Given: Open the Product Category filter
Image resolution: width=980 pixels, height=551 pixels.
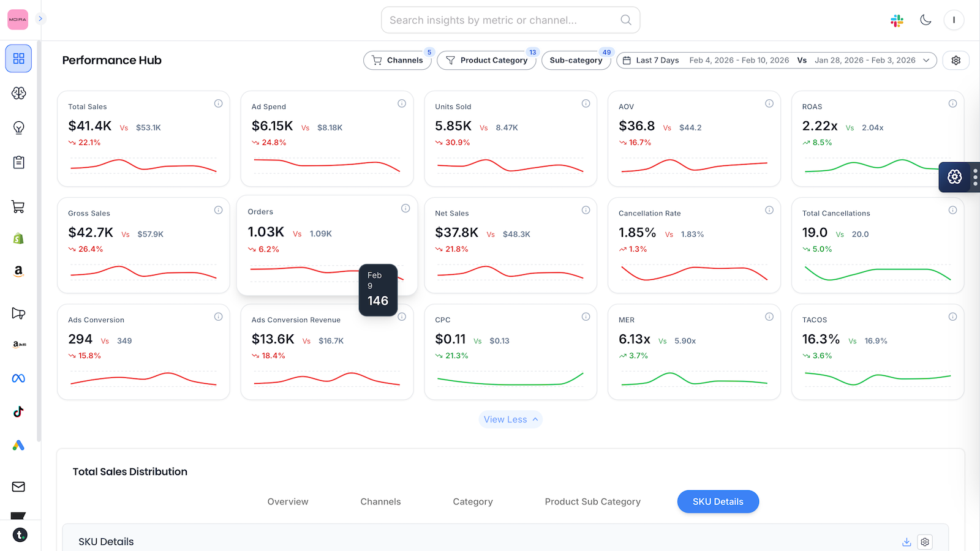Looking at the screenshot, I should tap(486, 60).
